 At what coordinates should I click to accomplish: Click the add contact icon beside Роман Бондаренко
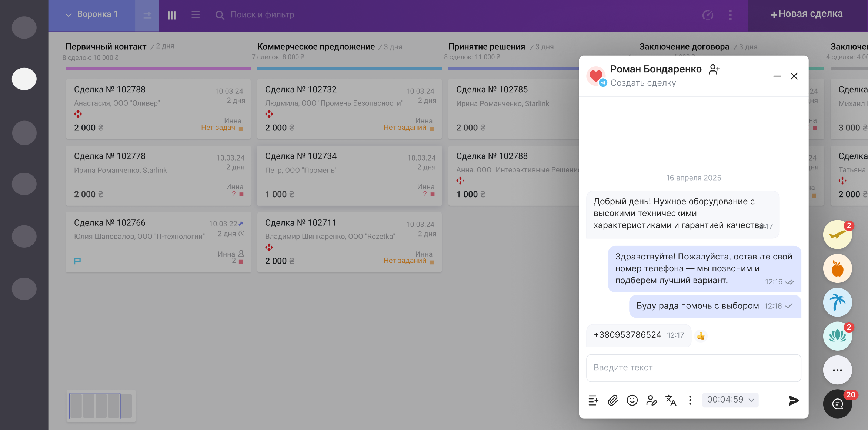pos(714,69)
